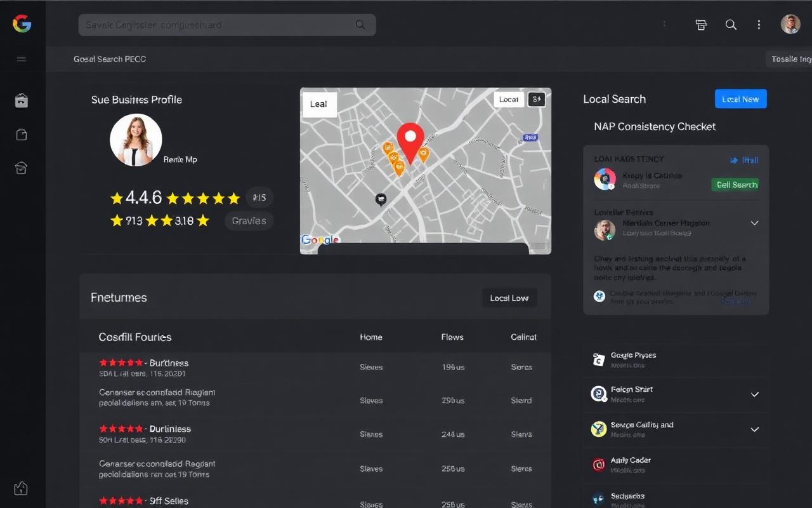Image resolution: width=812 pixels, height=508 pixels.
Task: Click the green Sell Search button
Action: point(735,185)
